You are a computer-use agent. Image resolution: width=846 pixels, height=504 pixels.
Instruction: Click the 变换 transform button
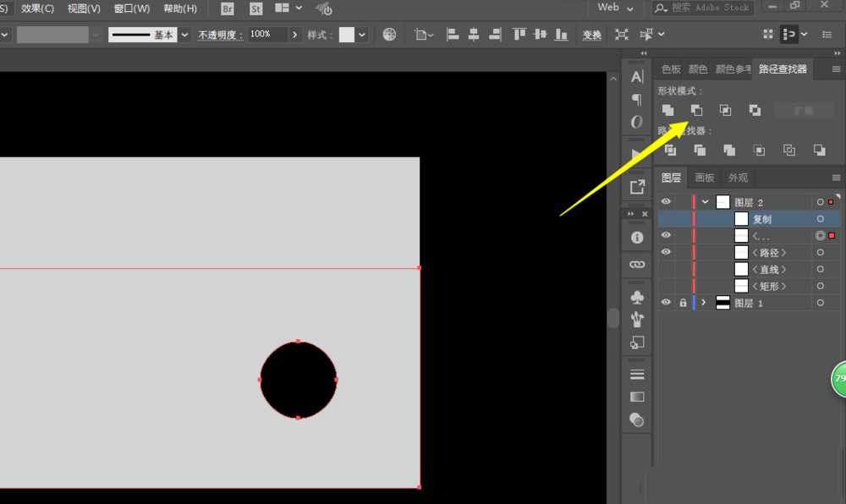pos(591,35)
